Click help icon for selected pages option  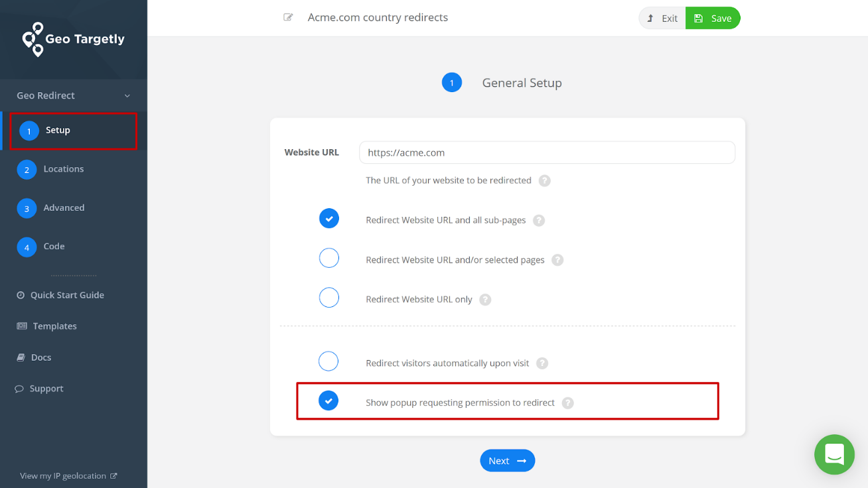click(557, 260)
